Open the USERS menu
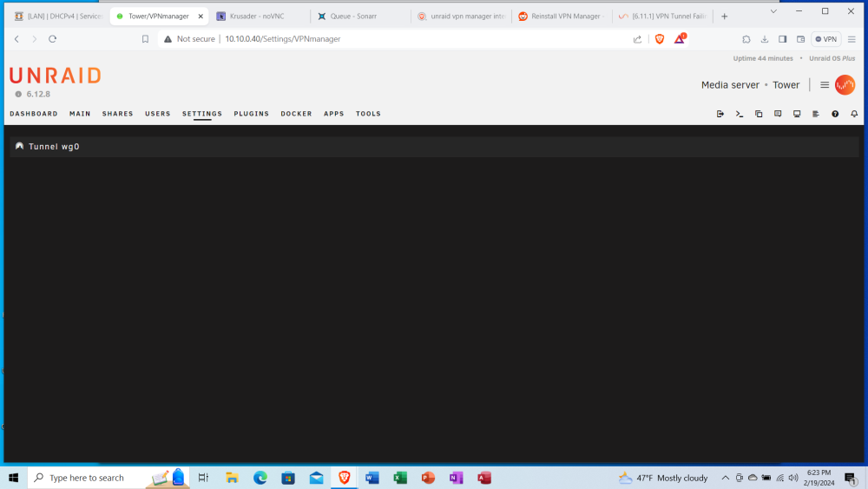 [158, 114]
